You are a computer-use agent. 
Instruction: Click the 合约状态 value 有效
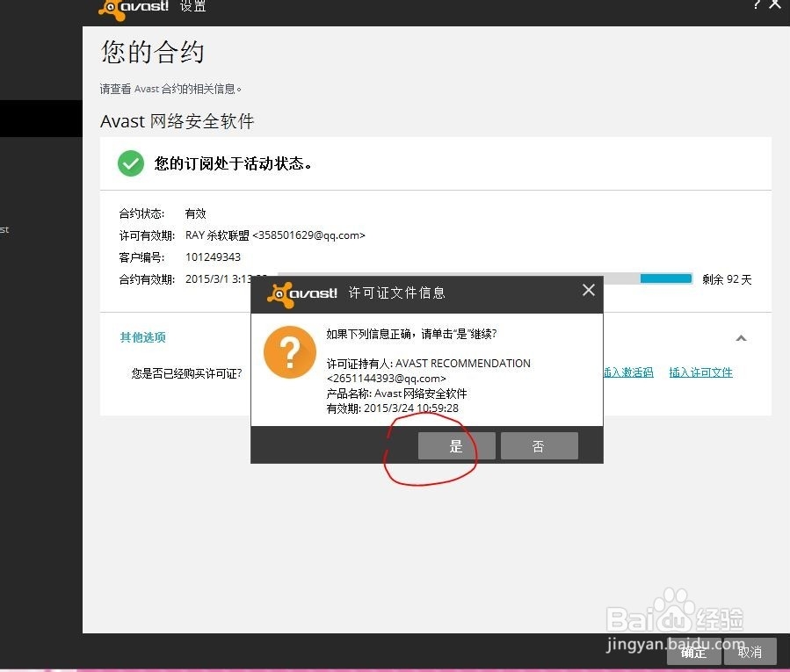click(195, 213)
